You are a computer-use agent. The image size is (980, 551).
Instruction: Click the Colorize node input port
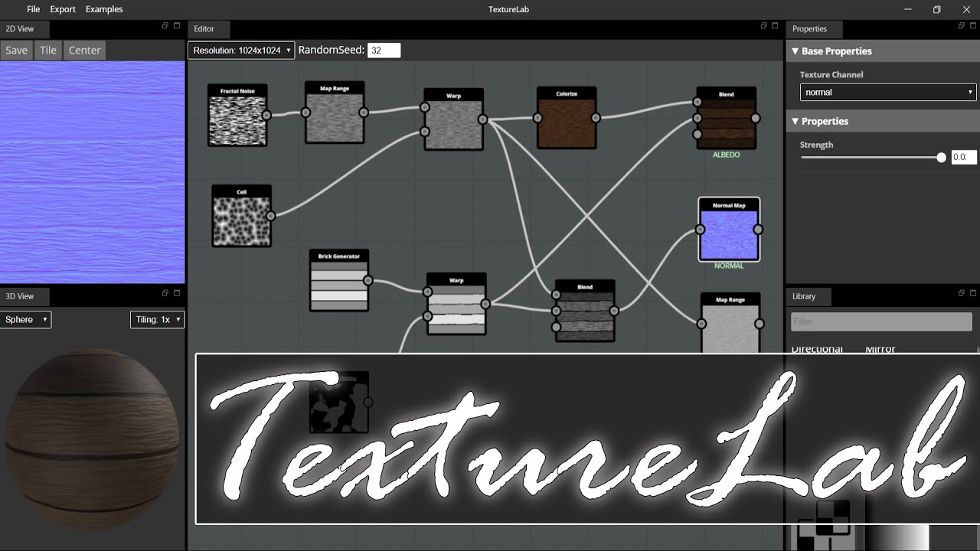[537, 118]
